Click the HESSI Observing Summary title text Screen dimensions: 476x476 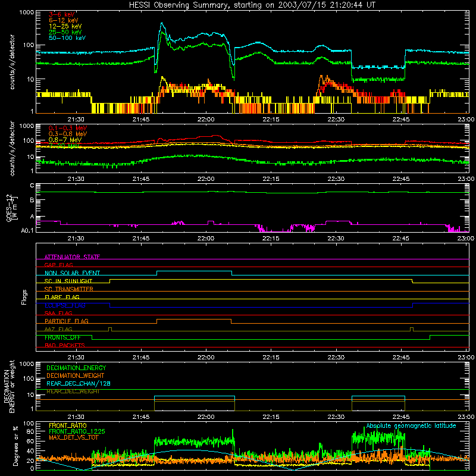point(252,5)
